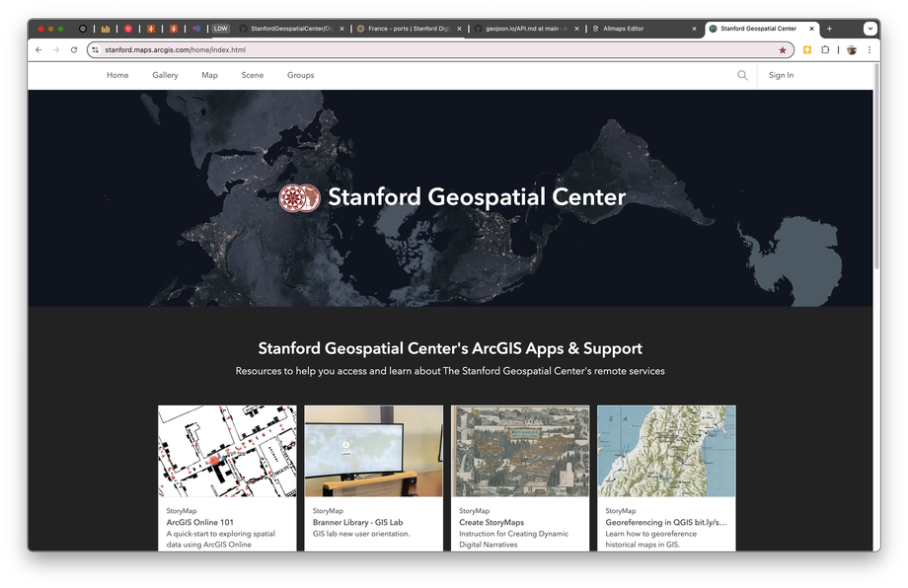Open Branner Library GIS Lab card thumbnail
The image size is (908, 588).
[x=373, y=451]
